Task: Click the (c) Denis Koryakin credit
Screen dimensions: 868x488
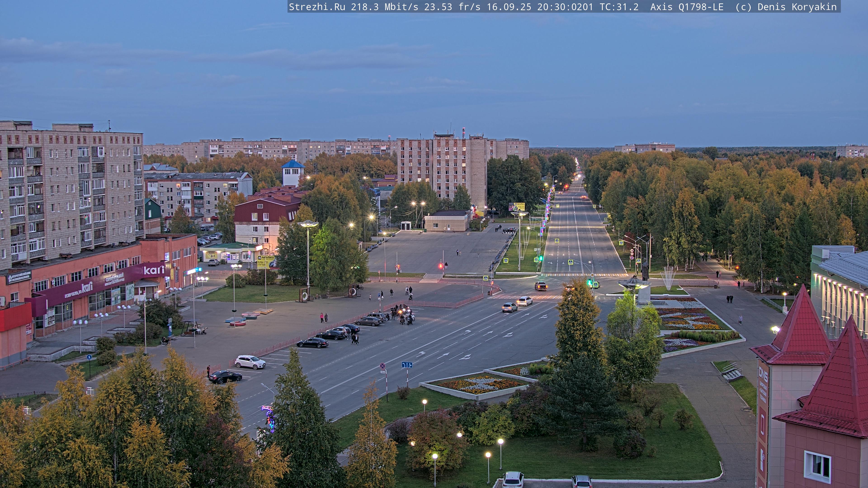Action: [786, 7]
